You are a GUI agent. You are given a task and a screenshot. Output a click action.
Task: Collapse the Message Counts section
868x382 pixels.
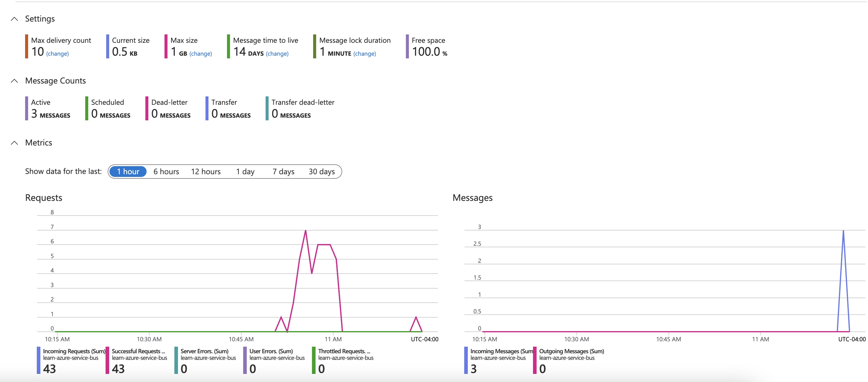click(x=14, y=81)
